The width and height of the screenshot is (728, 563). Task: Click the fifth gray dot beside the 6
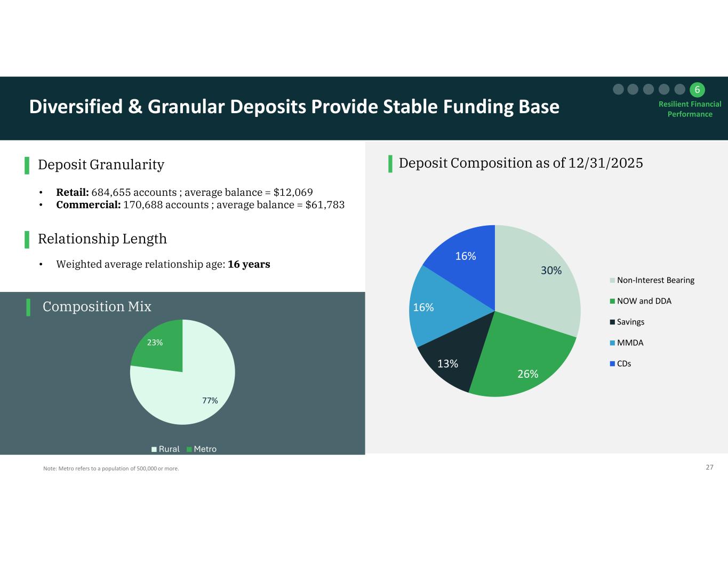tap(679, 89)
